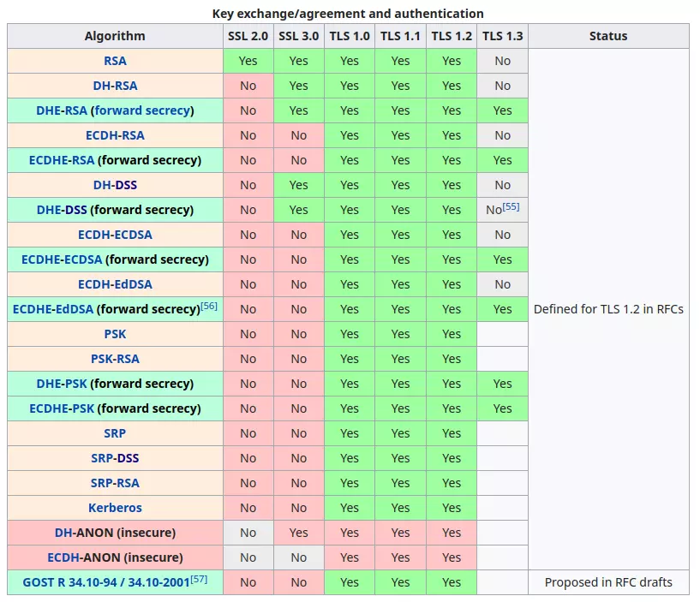Image resolution: width=700 pixels, height=602 pixels.
Task: Open ECDH link in ECDH-ANON row
Action: (63, 557)
